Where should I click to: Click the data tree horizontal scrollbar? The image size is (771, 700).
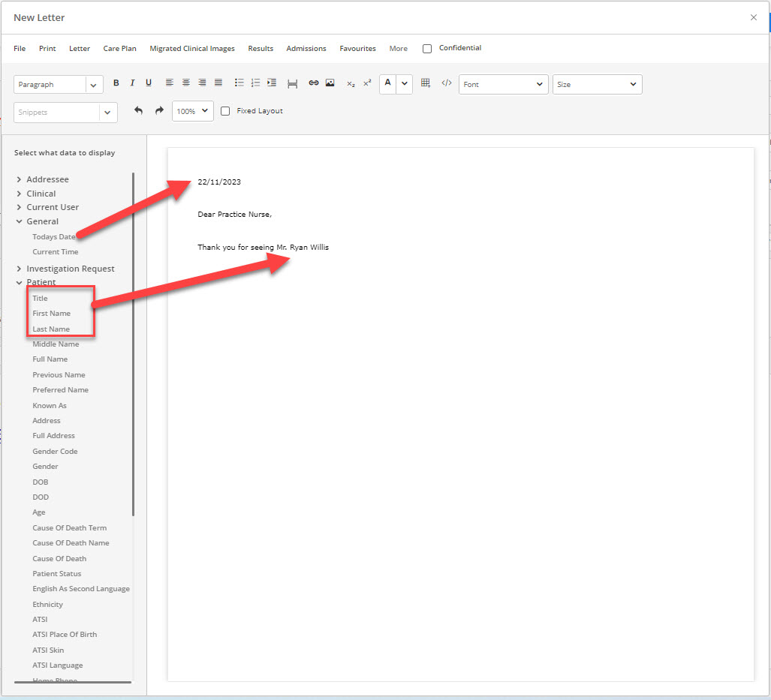pyautogui.click(x=73, y=682)
